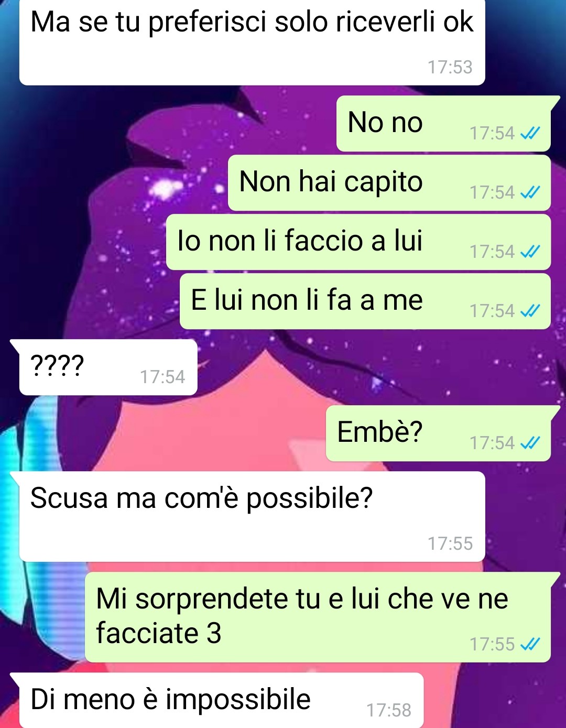Click the read-receipt ticks on 'Embè?'
Image resolution: width=566 pixels, height=728 pixels.
[x=530, y=443]
